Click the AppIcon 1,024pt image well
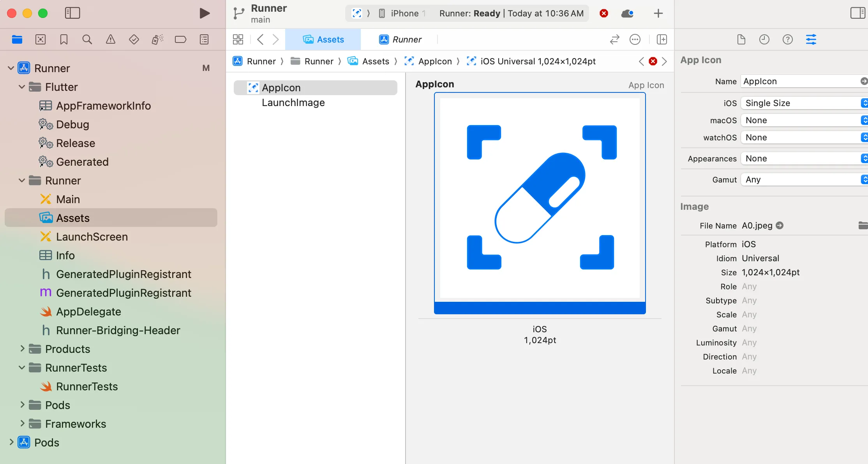The height and width of the screenshot is (464, 868). click(540, 198)
